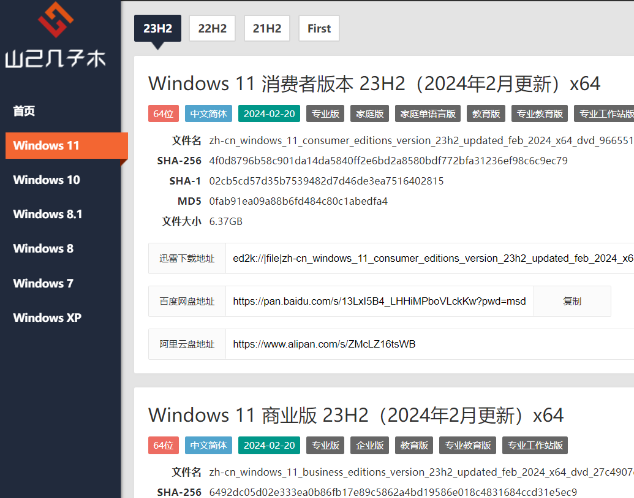The width and height of the screenshot is (634, 498).
Task: Select Windows 11 in the sidebar
Action: [x=66, y=146]
